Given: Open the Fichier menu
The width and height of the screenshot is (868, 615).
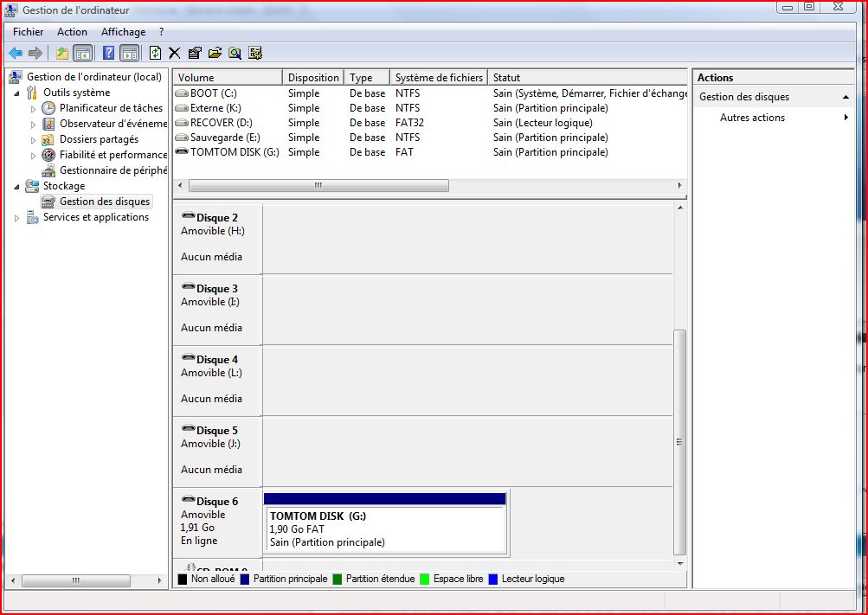Looking at the screenshot, I should pos(29,32).
